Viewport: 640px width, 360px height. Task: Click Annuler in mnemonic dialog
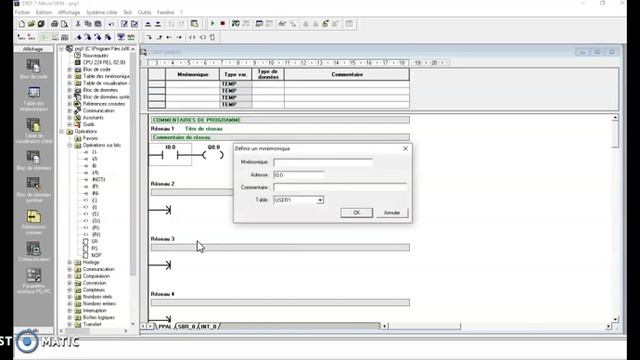point(392,213)
